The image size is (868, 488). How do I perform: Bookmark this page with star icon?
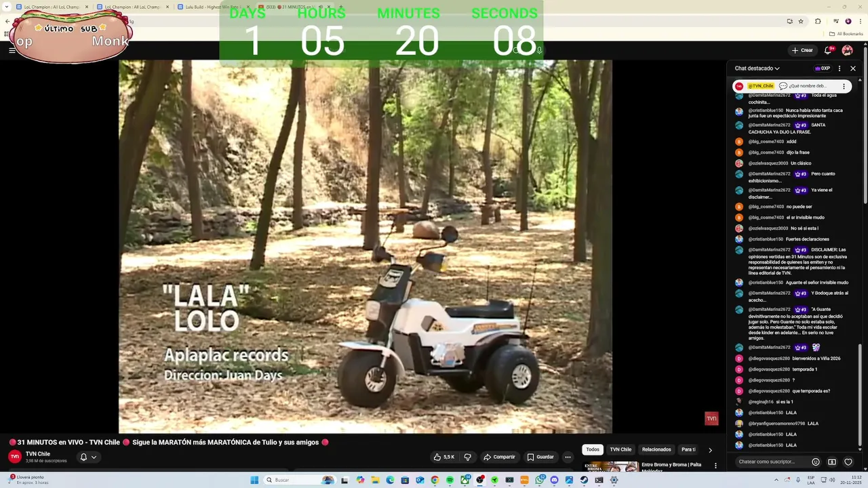801,21
